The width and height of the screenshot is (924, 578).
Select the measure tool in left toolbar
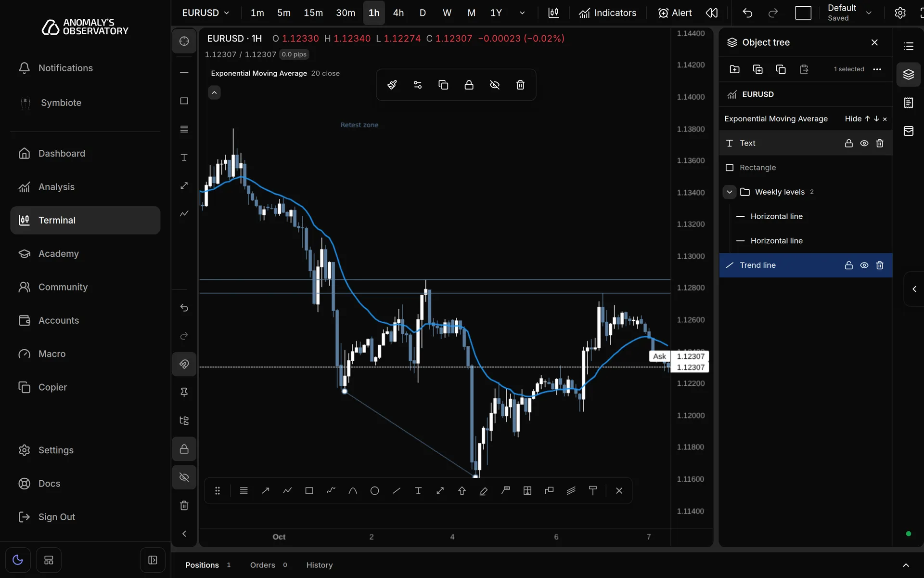[184, 185]
